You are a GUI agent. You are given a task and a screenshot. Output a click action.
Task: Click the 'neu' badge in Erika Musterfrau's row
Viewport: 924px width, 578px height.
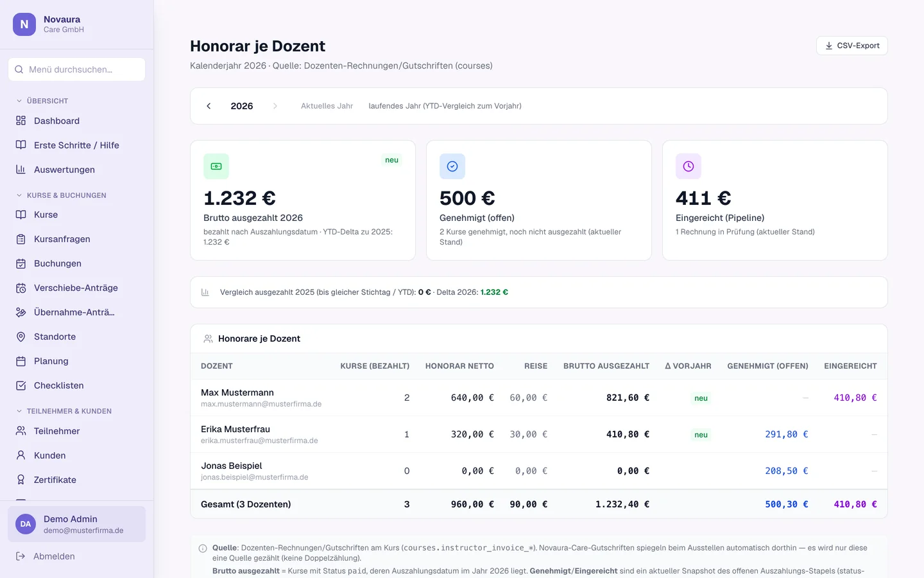701,435
